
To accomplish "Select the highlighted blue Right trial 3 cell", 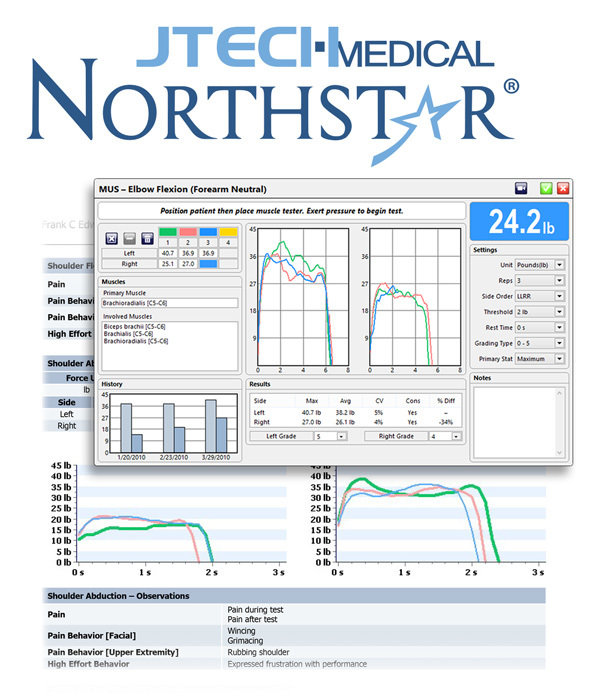I will [x=208, y=264].
